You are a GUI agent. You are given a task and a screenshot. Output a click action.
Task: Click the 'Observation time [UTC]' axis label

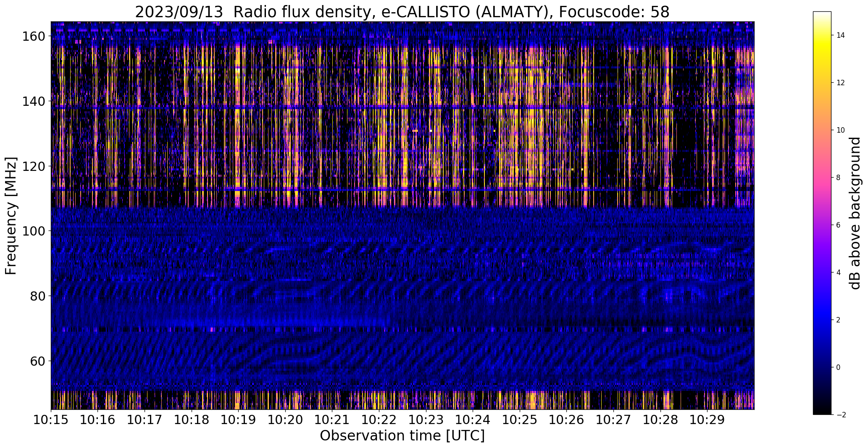tap(402, 436)
